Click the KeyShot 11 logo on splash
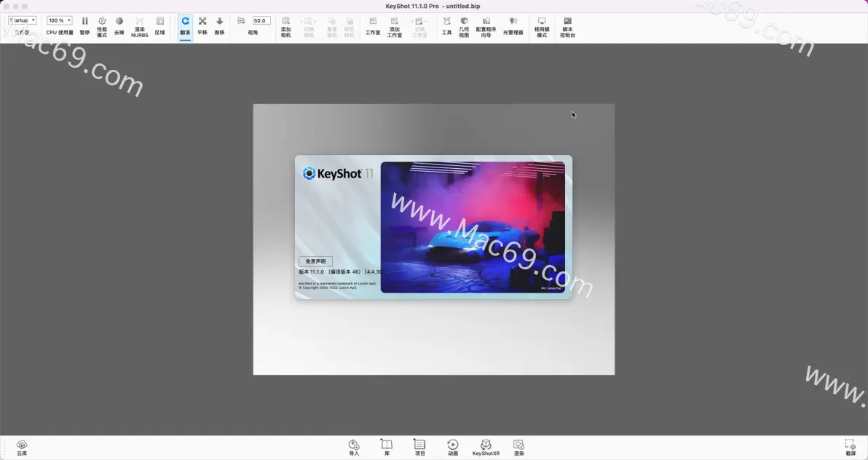868x460 pixels. (x=338, y=174)
